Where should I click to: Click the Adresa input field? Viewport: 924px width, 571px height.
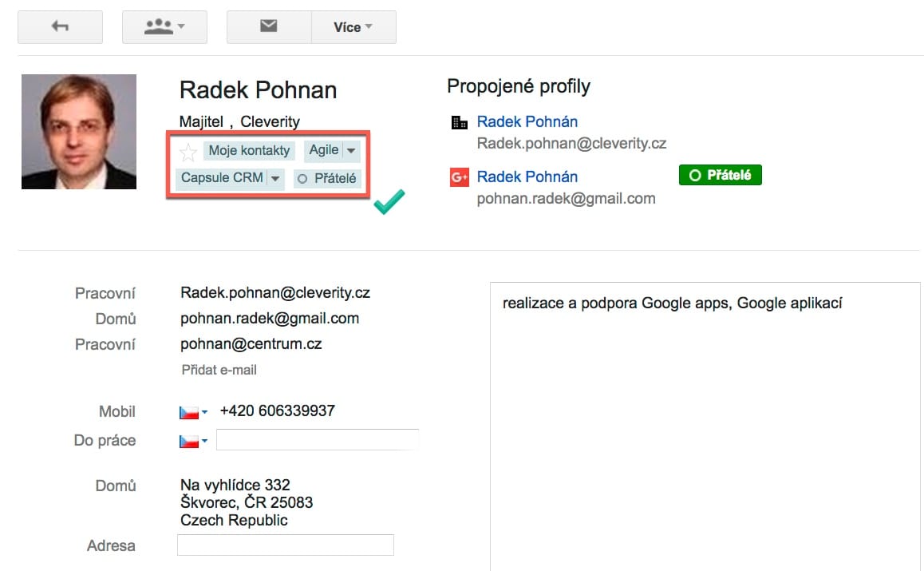tap(285, 545)
